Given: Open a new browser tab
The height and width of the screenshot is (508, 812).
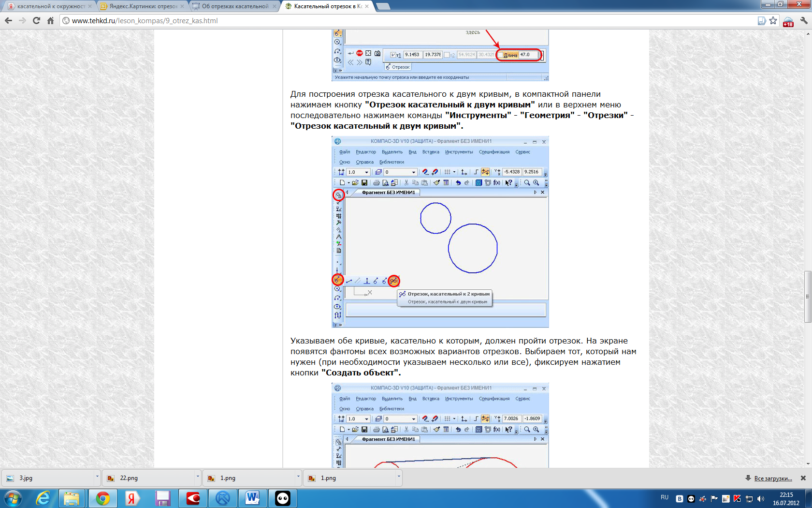Looking at the screenshot, I should [383, 6].
